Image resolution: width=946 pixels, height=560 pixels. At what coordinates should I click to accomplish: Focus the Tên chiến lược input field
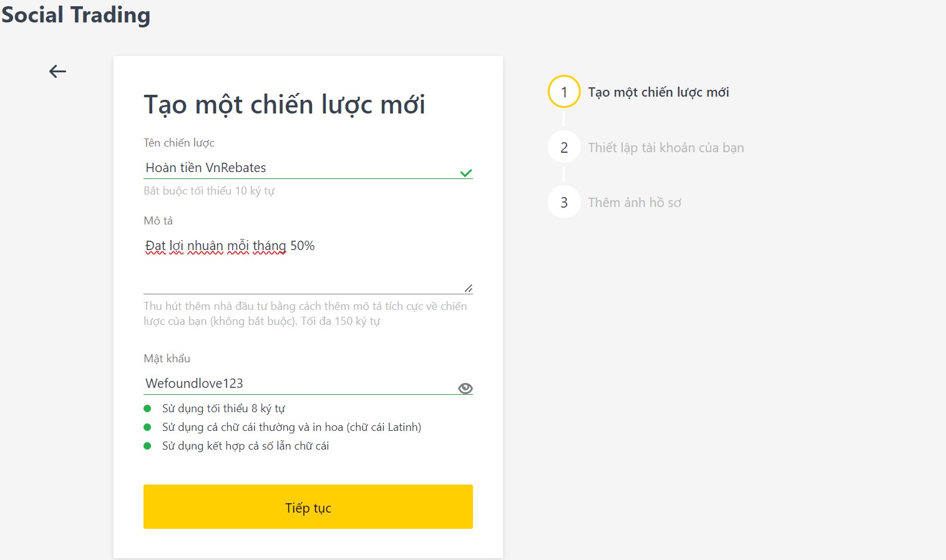coord(301,168)
